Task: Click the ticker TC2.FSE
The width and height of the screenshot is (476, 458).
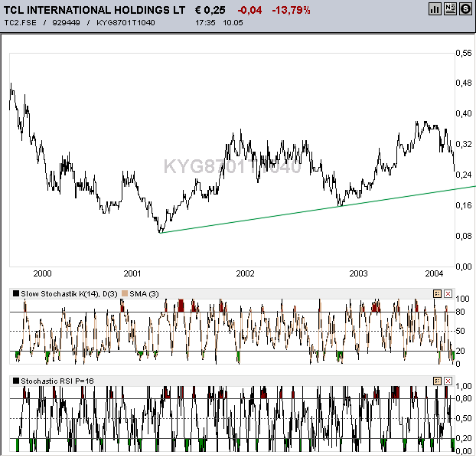Action: [x=21, y=23]
